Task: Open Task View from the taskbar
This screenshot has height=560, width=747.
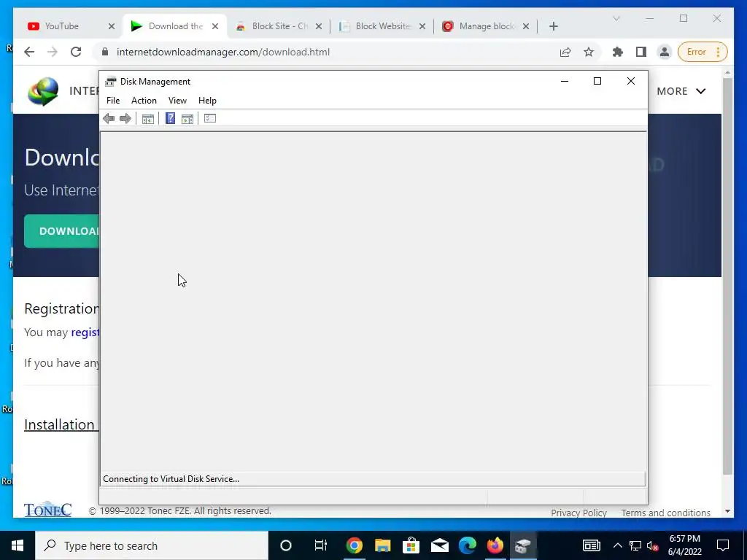Action: click(321, 545)
